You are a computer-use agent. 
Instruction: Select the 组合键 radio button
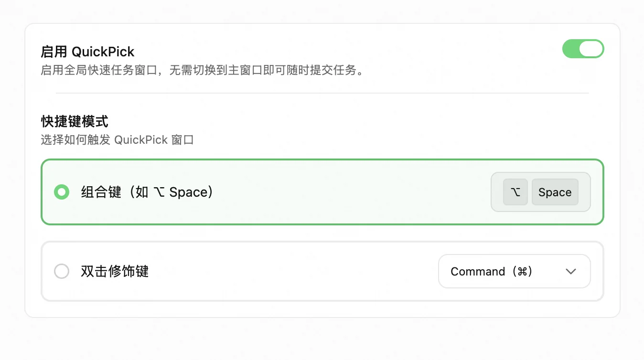[x=62, y=192]
